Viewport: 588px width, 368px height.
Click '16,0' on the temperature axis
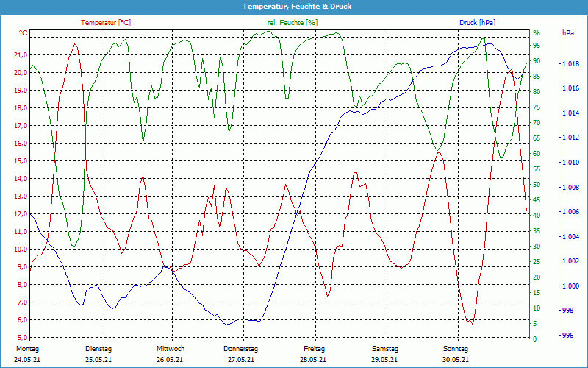point(21,144)
